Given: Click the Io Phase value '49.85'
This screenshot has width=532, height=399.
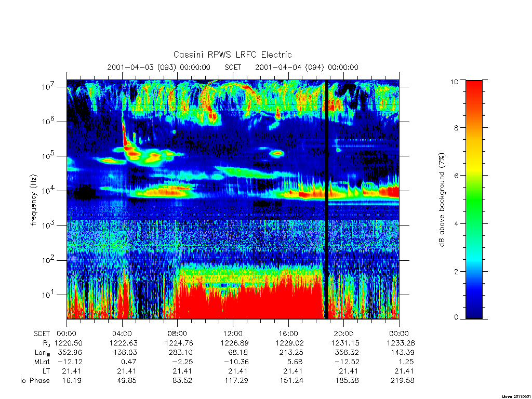Looking at the screenshot, I should (x=127, y=380).
